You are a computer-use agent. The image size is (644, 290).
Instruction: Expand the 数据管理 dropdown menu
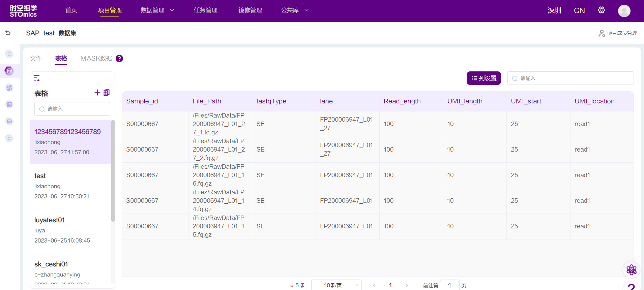coord(157,10)
